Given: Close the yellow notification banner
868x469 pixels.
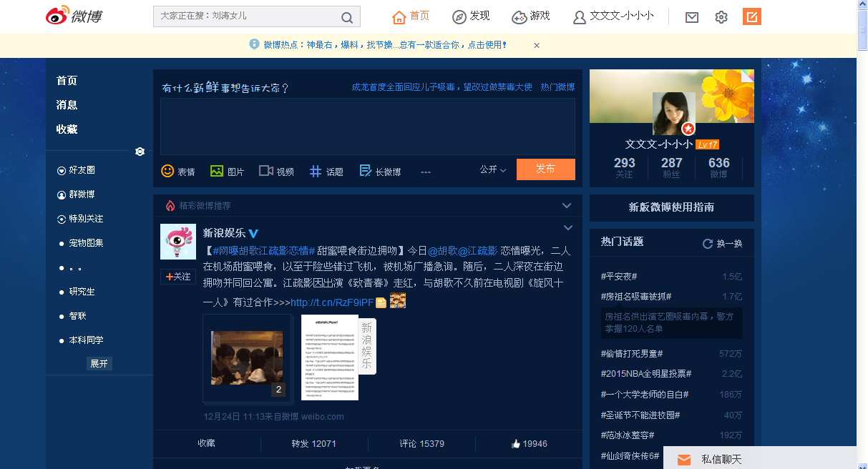Looking at the screenshot, I should click(537, 45).
